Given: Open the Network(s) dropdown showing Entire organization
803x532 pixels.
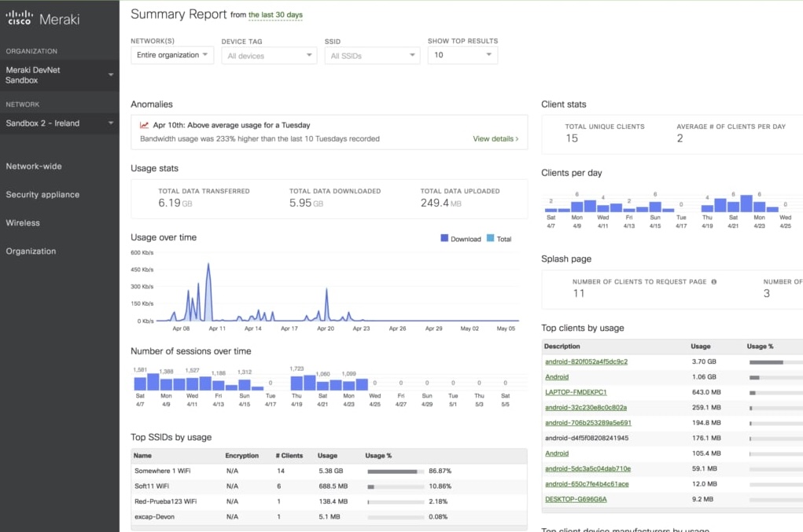Looking at the screenshot, I should [171, 55].
